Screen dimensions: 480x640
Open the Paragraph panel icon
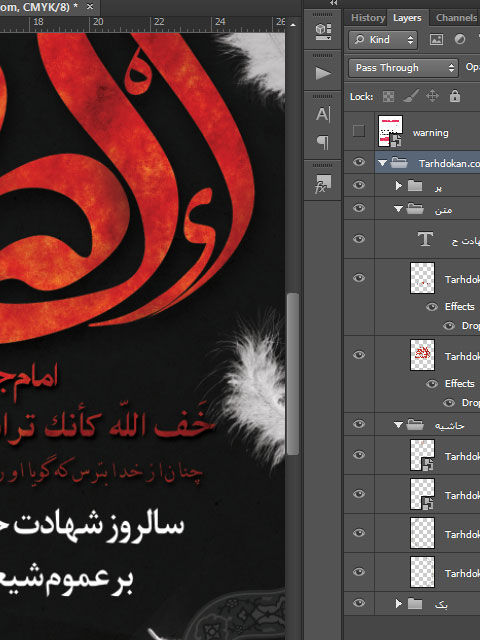[323, 142]
